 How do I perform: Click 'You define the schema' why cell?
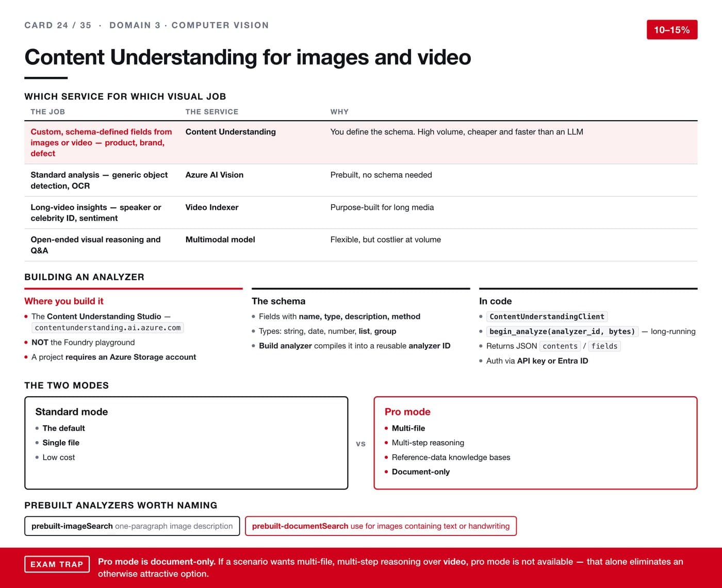pyautogui.click(x=457, y=132)
